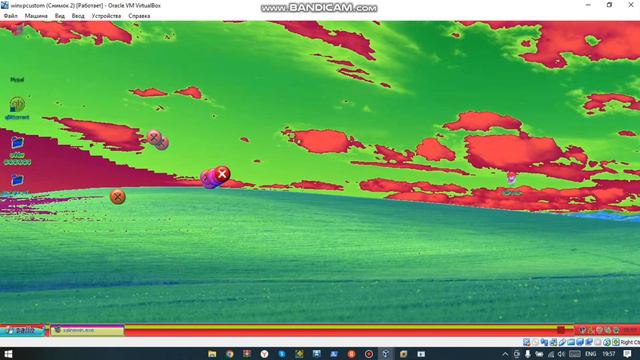Click the microphone tray icon
The width and height of the screenshot is (640, 360).
[528, 354]
